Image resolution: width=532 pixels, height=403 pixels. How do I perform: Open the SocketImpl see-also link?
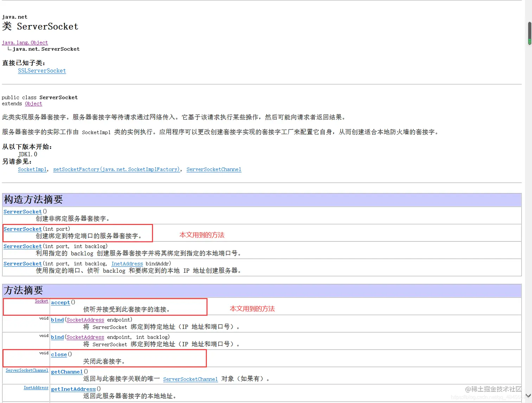(32, 169)
